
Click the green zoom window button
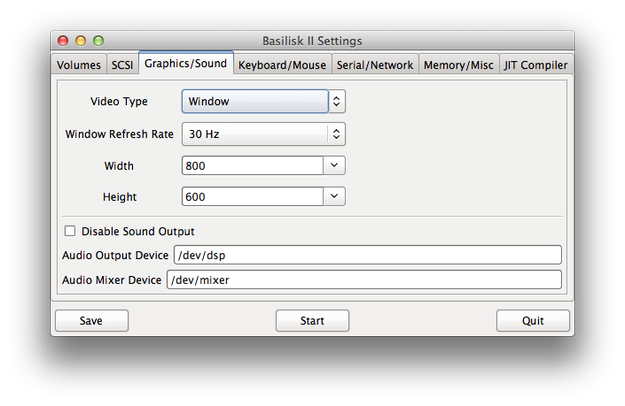point(98,41)
